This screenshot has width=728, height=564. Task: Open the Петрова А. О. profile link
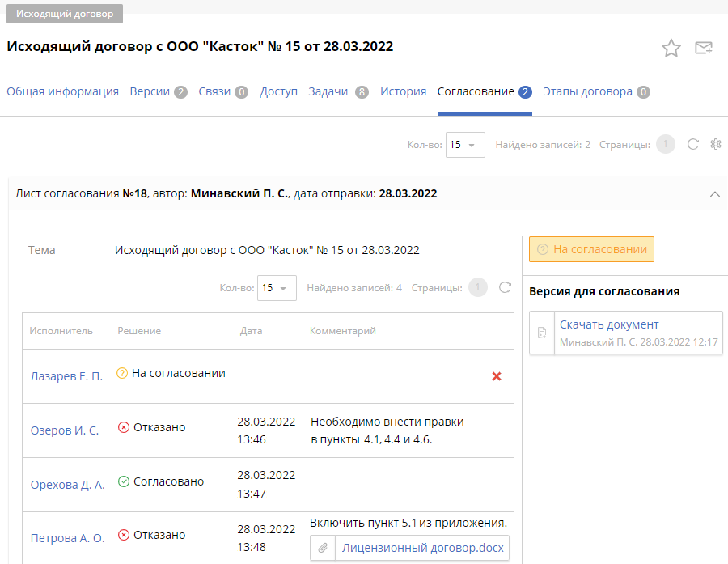[x=68, y=538]
